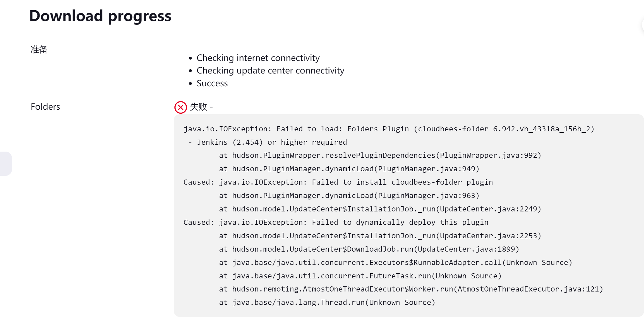Click the Download progress heading
This screenshot has width=644, height=318.
coord(100,16)
